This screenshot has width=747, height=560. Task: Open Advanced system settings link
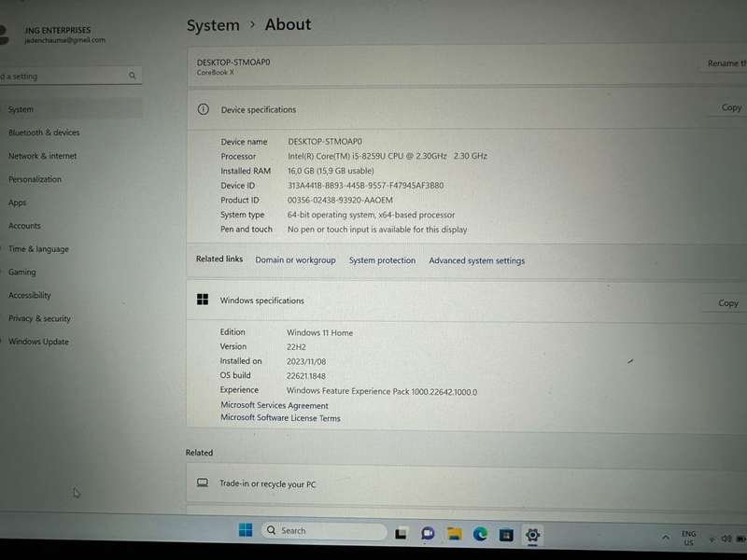pos(477,260)
